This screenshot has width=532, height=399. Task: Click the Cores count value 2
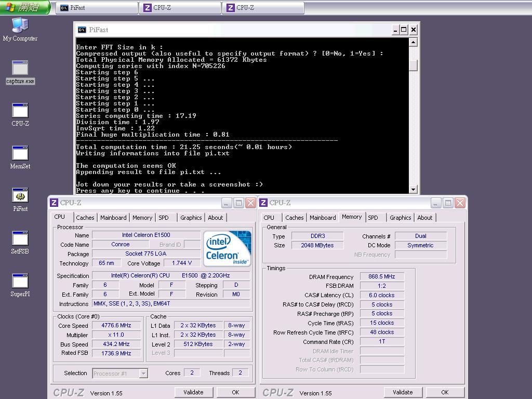tap(192, 373)
